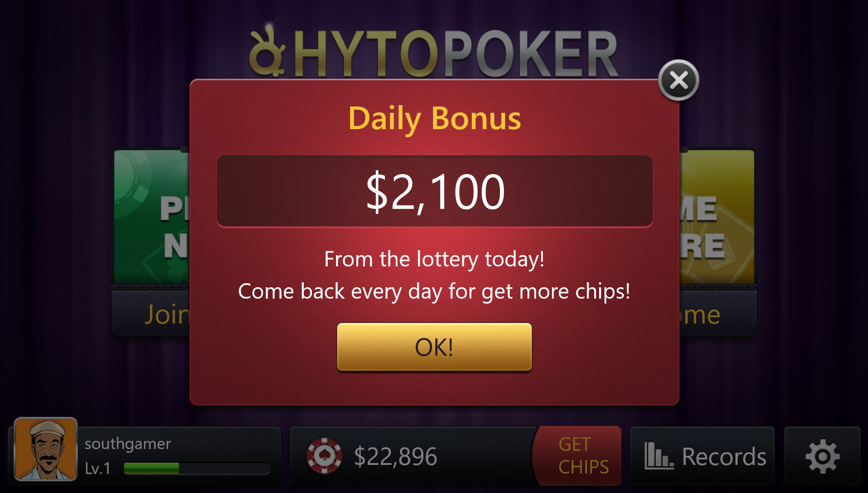Select the Join label under green card

tap(167, 314)
